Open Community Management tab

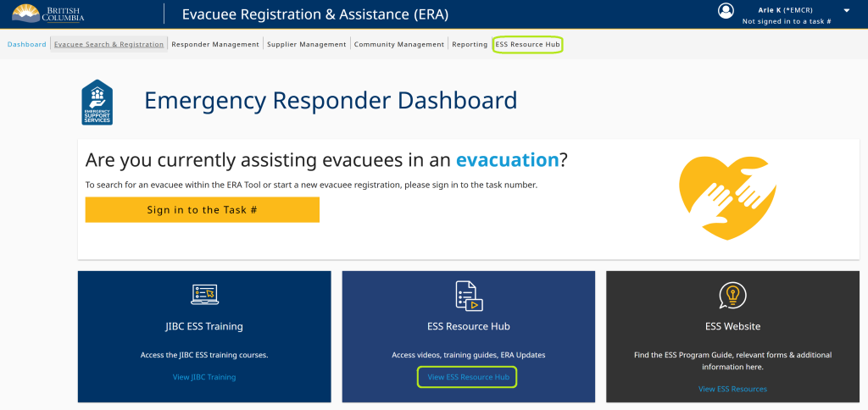[399, 44]
